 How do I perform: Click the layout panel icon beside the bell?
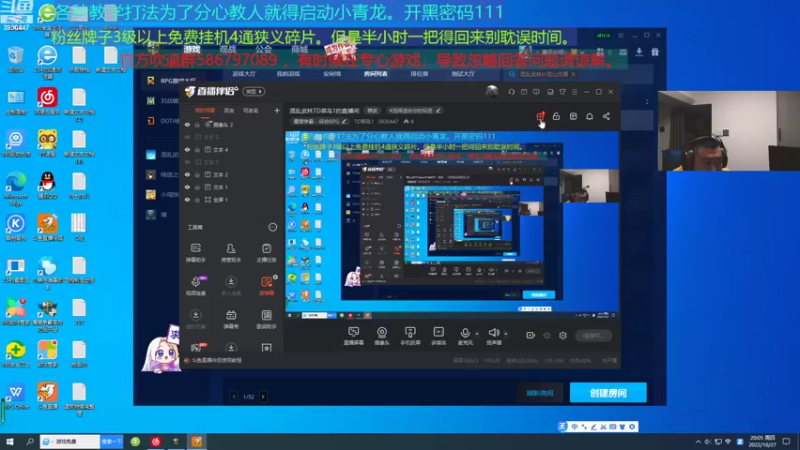click(573, 116)
